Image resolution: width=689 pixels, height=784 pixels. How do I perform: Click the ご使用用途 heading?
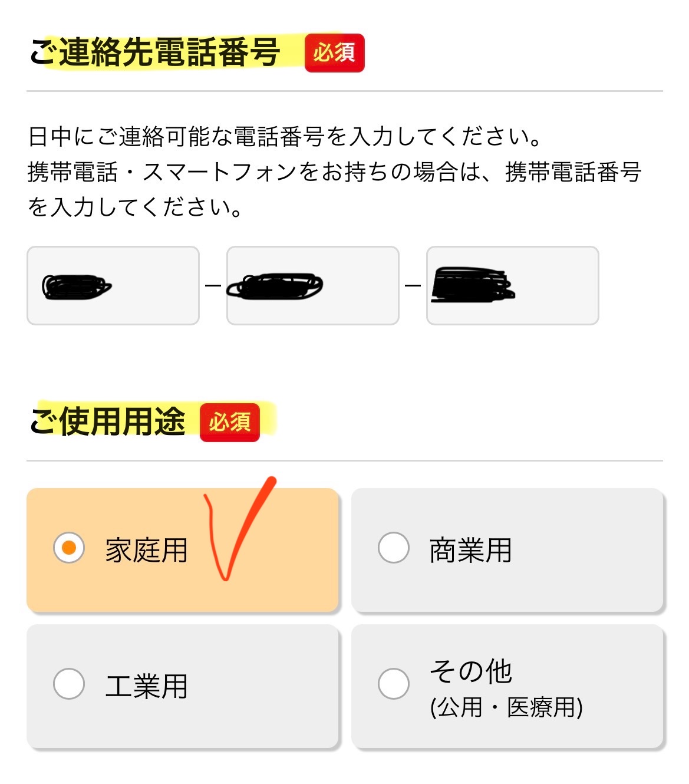pyautogui.click(x=108, y=421)
